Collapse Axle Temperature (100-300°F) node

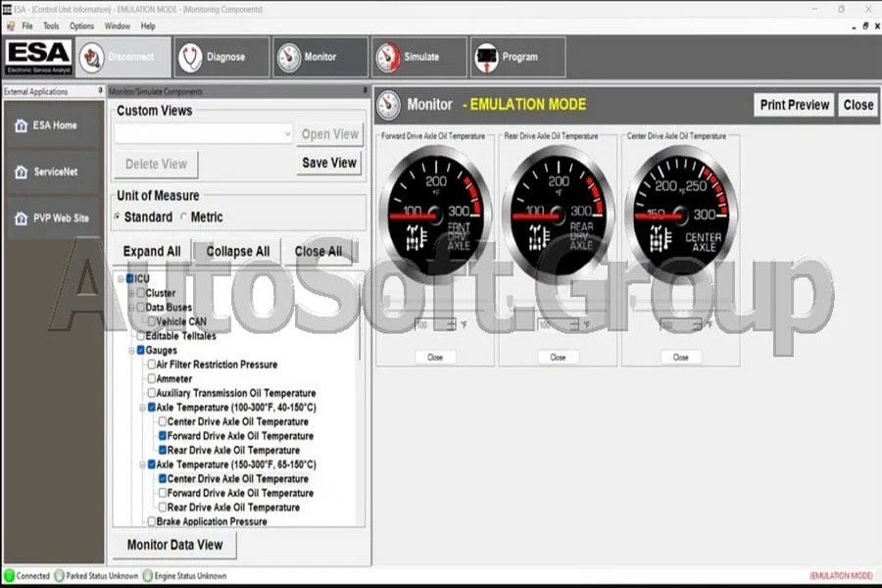pos(143,408)
